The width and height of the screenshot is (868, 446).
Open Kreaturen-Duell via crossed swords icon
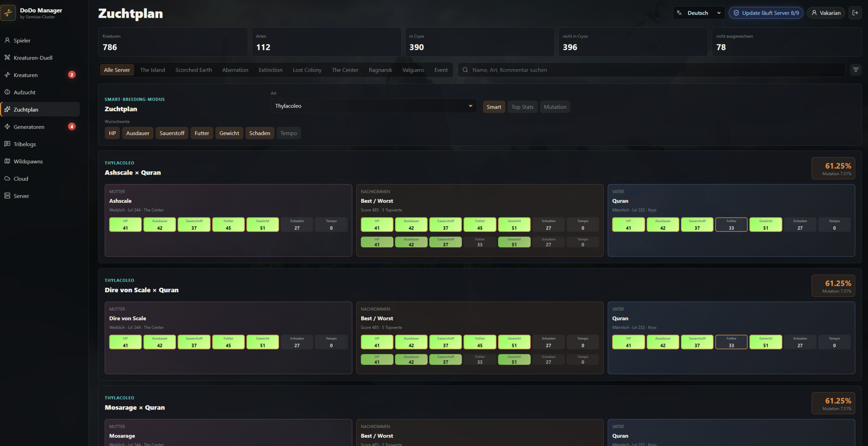[x=7, y=58]
